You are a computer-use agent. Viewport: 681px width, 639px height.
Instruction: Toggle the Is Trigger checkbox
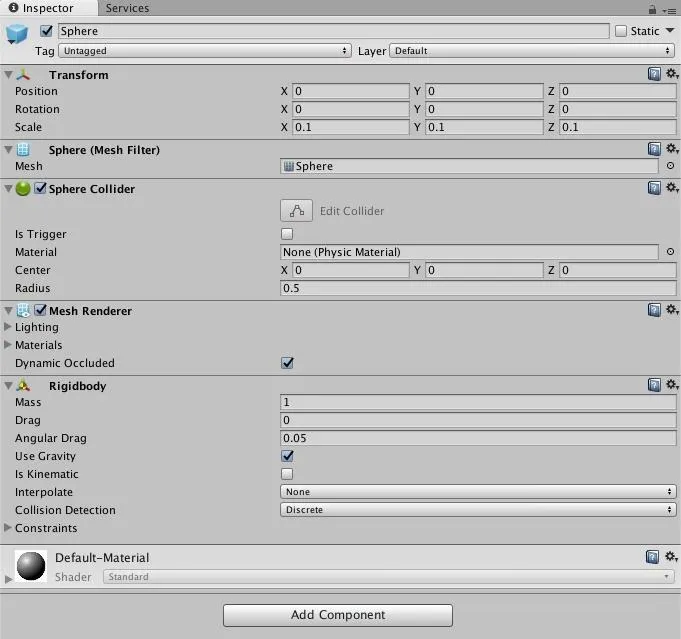[x=287, y=234]
